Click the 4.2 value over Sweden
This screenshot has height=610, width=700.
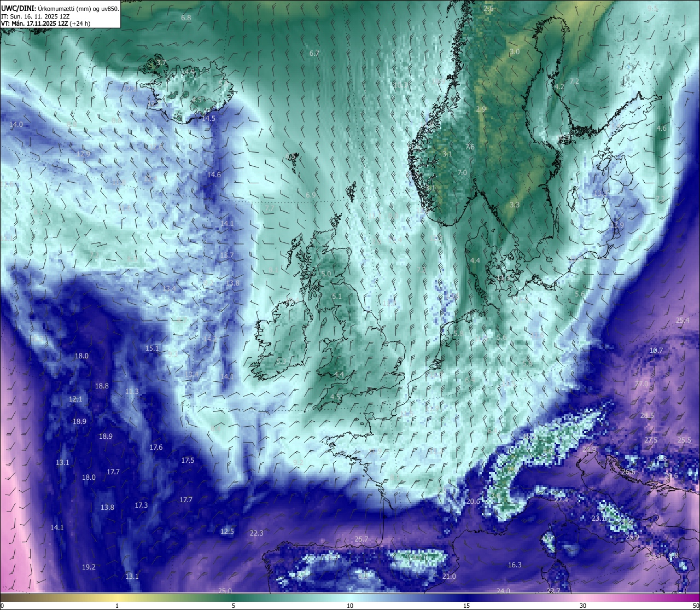coord(559,87)
